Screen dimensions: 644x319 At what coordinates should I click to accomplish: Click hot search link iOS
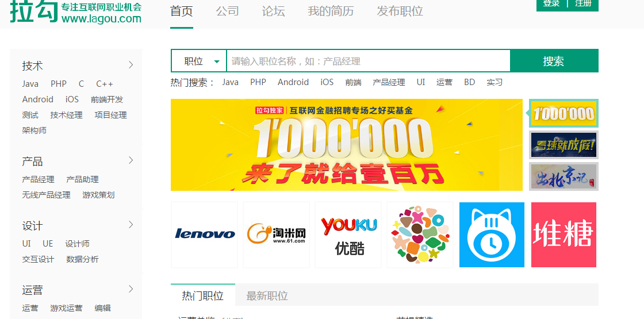tap(327, 82)
